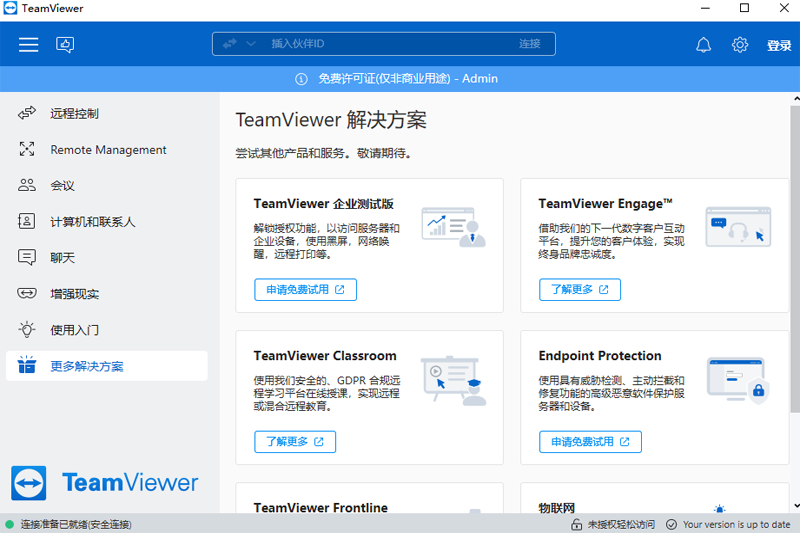This screenshot has width=800, height=533.
Task: Click the feedback screen icon in header
Action: 65,44
